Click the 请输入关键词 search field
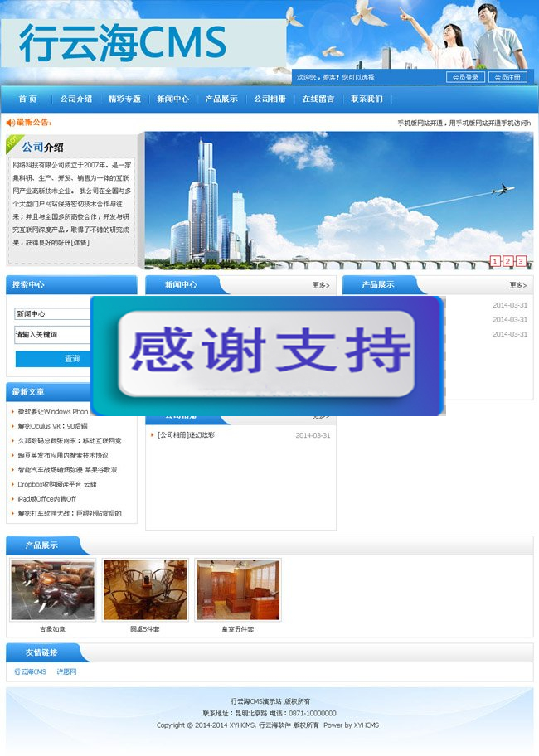 click(x=53, y=335)
